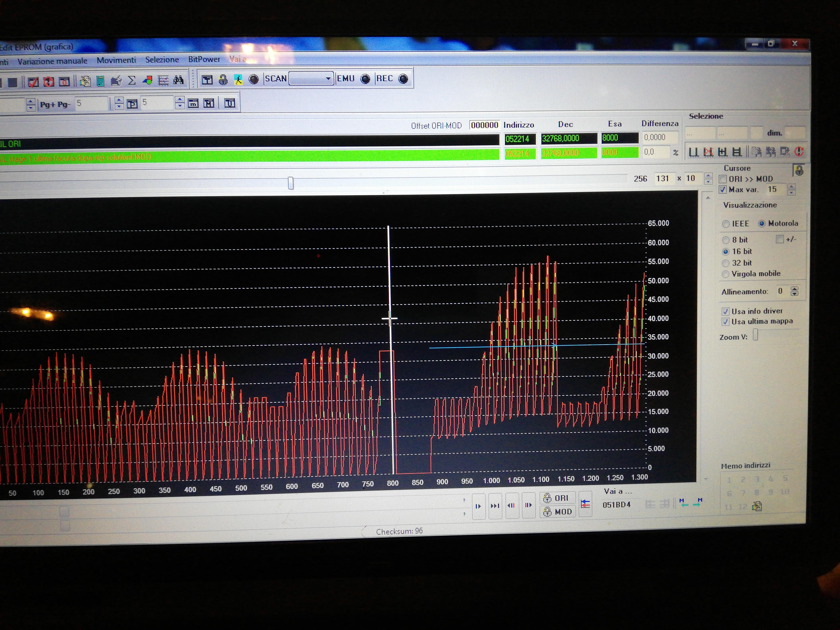The height and width of the screenshot is (630, 840).
Task: Select the IEEE radio button
Action: [x=726, y=224]
